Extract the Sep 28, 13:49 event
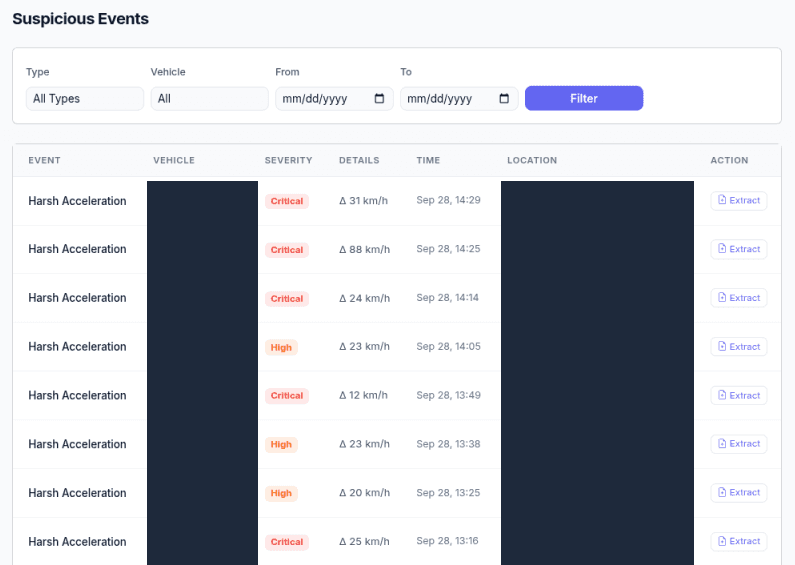Screen dimensions: 795x565 pyautogui.click(x=739, y=396)
